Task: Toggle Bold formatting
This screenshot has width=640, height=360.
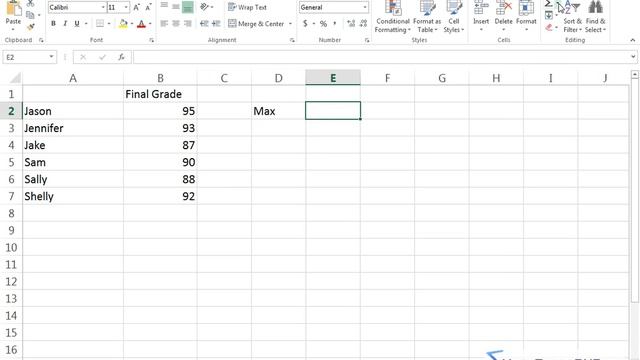Action: (53, 24)
